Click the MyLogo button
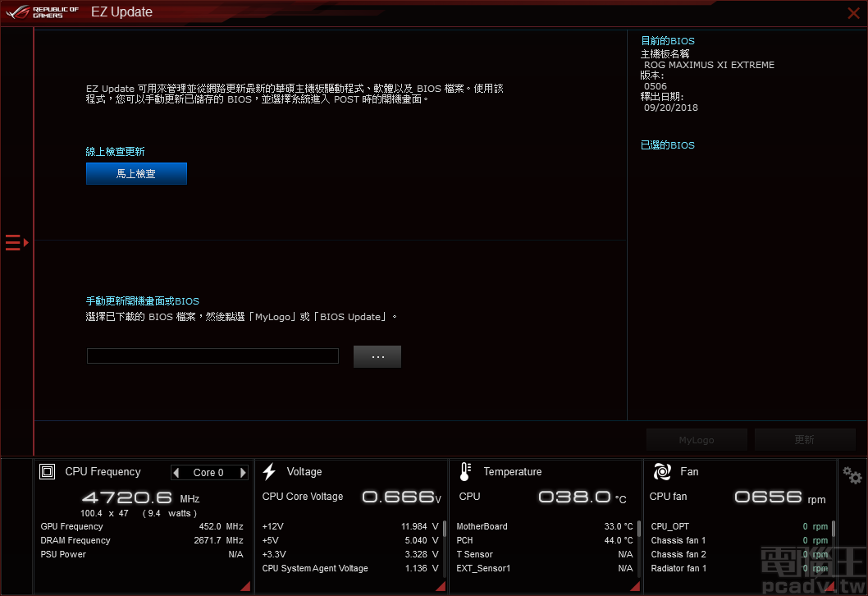 tap(697, 439)
